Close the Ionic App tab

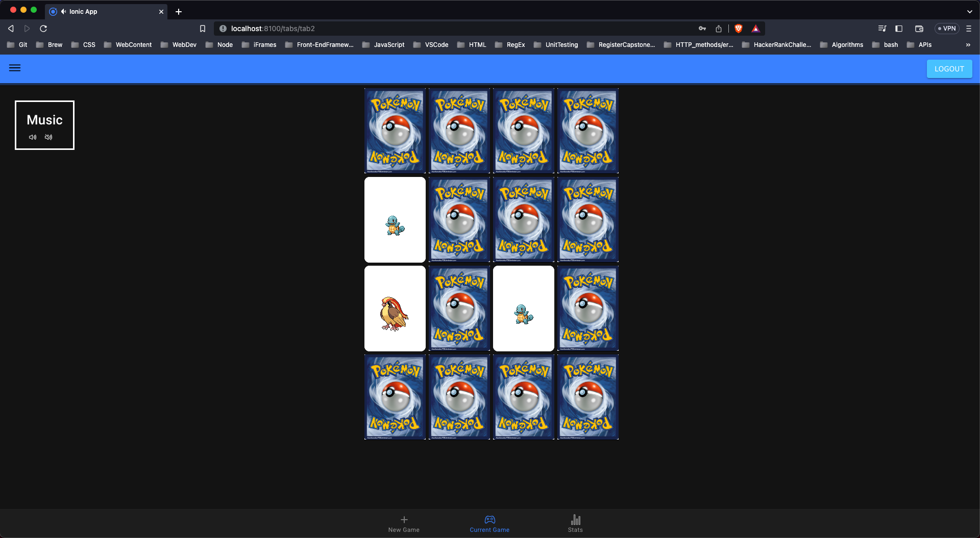coord(161,12)
